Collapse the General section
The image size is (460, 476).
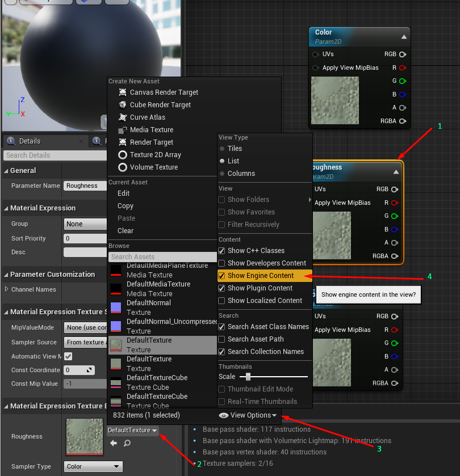tap(6, 171)
